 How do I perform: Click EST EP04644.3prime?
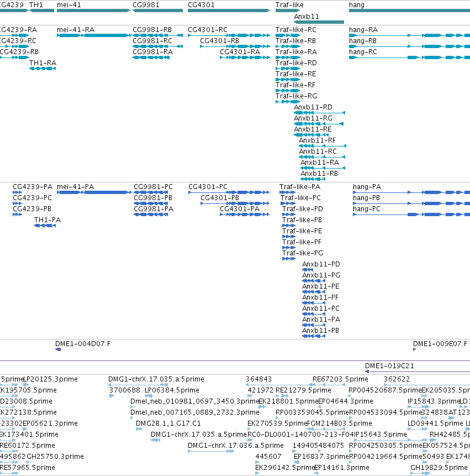pos(346,401)
